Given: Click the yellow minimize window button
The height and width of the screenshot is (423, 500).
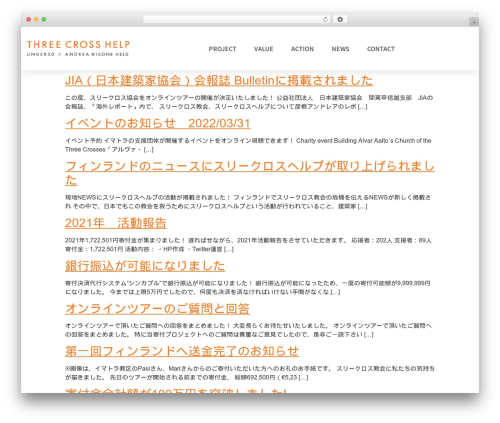Looking at the screenshot, I should click(x=36, y=19).
